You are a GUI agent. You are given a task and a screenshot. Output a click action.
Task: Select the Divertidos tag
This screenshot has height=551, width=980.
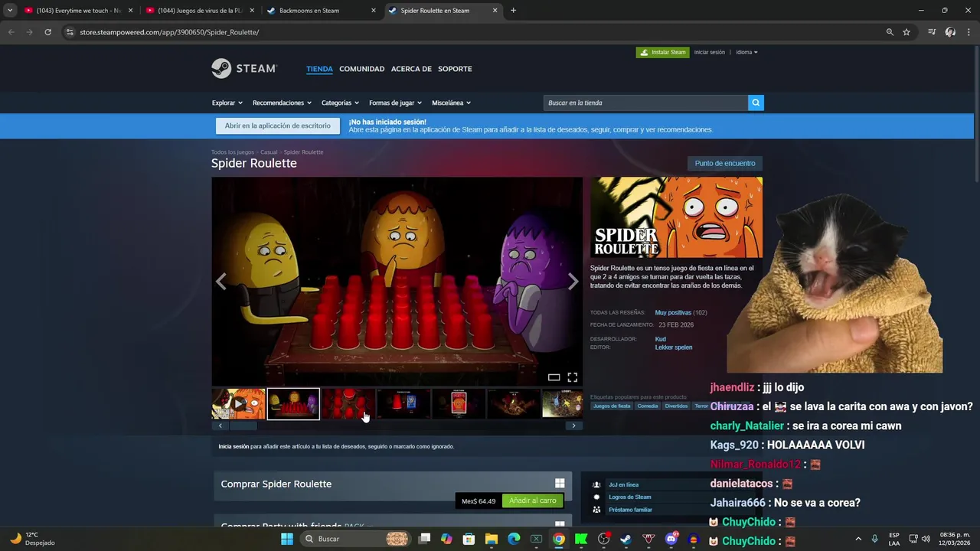click(x=676, y=406)
